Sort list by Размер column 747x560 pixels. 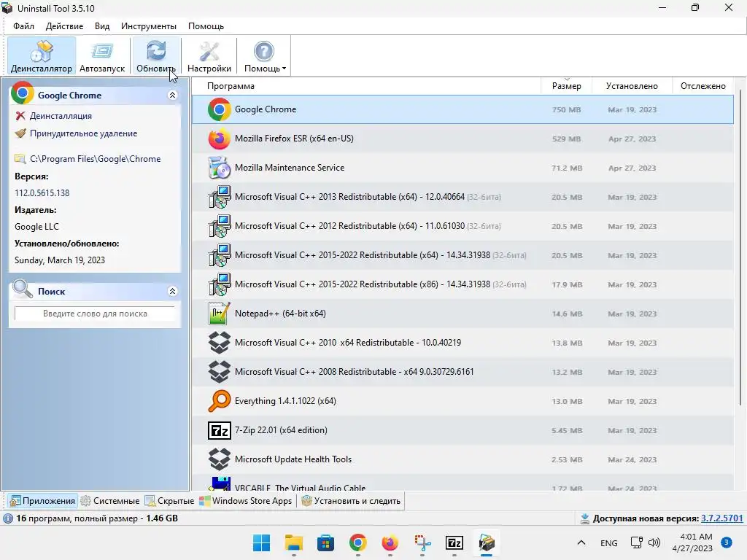(x=566, y=86)
